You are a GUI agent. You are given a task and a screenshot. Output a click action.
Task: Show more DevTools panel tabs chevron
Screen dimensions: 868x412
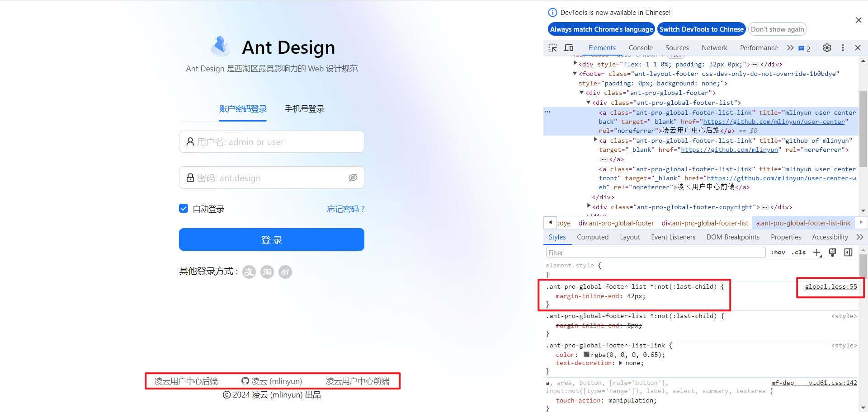790,48
